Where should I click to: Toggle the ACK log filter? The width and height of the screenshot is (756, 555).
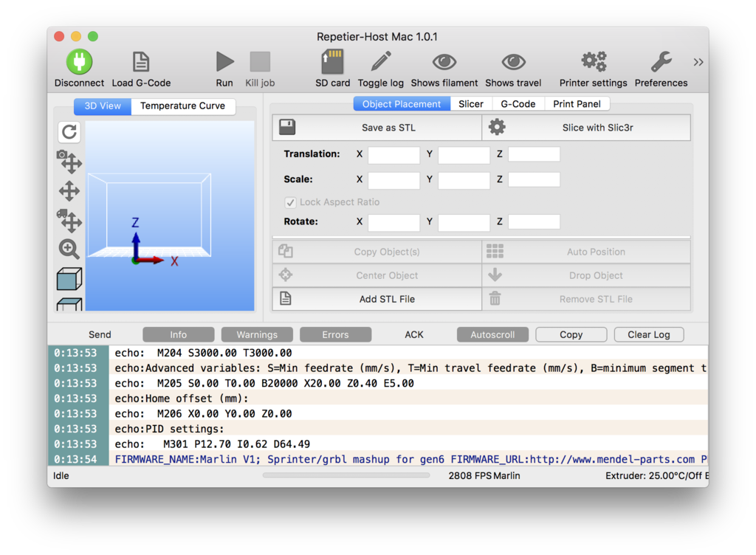[414, 334]
